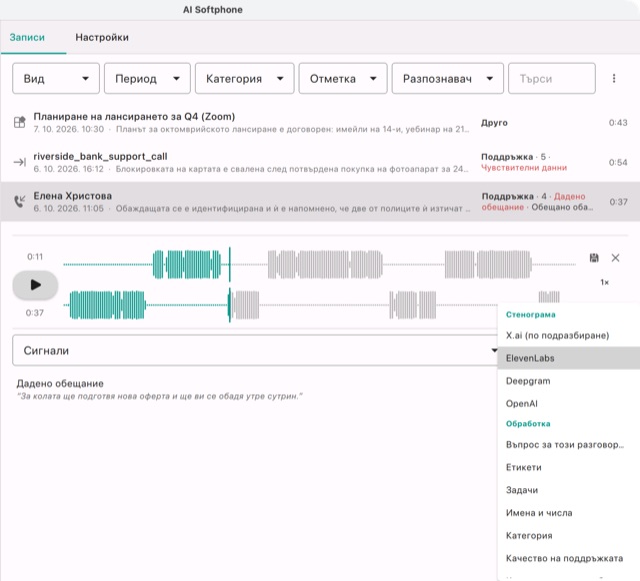This screenshot has width=640, height=581.
Task: Open the Категория filter dropdown
Action: 244,78
